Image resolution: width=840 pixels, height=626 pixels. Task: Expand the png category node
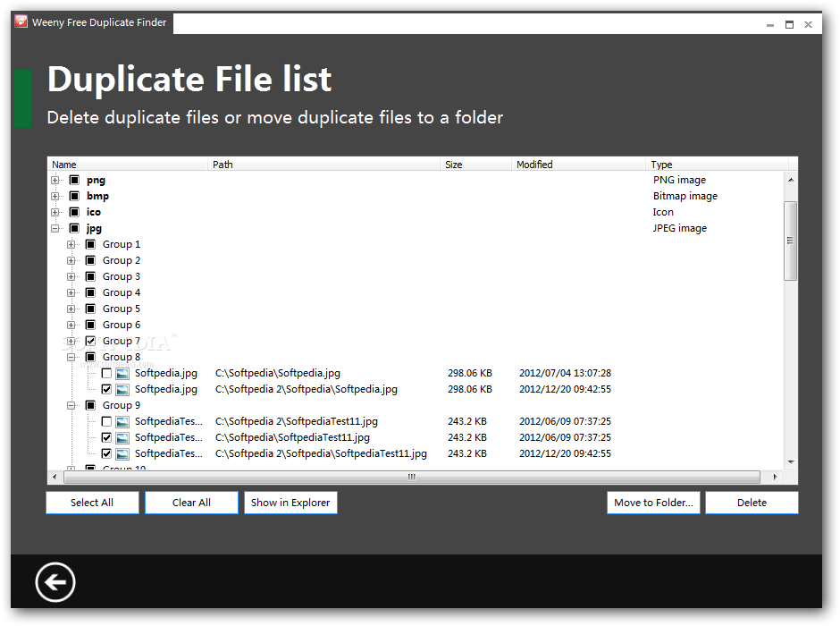coord(55,180)
